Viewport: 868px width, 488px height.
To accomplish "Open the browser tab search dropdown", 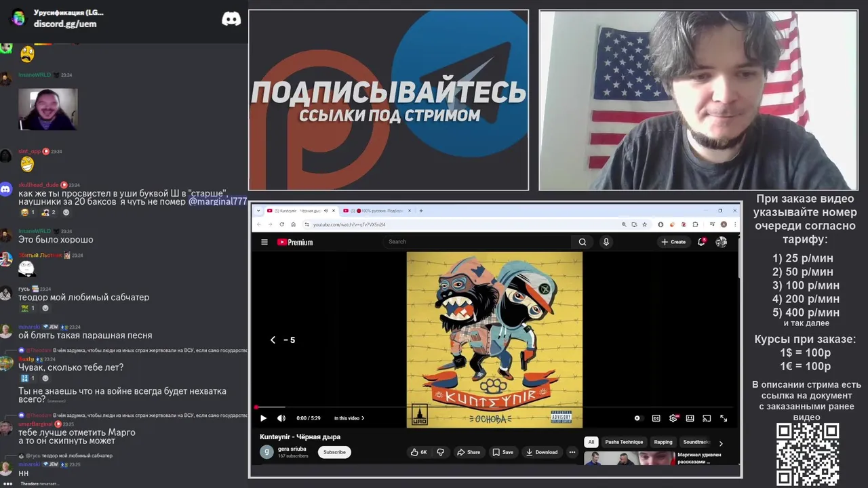I will [x=258, y=211].
